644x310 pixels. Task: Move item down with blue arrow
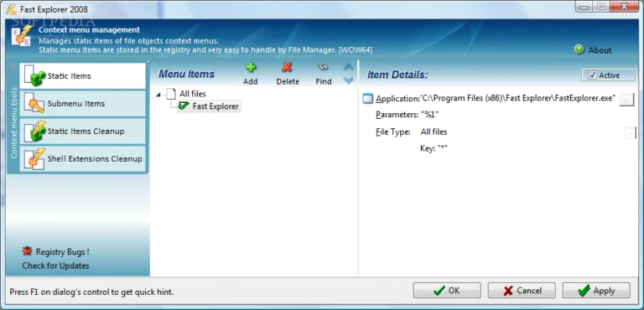click(x=348, y=80)
